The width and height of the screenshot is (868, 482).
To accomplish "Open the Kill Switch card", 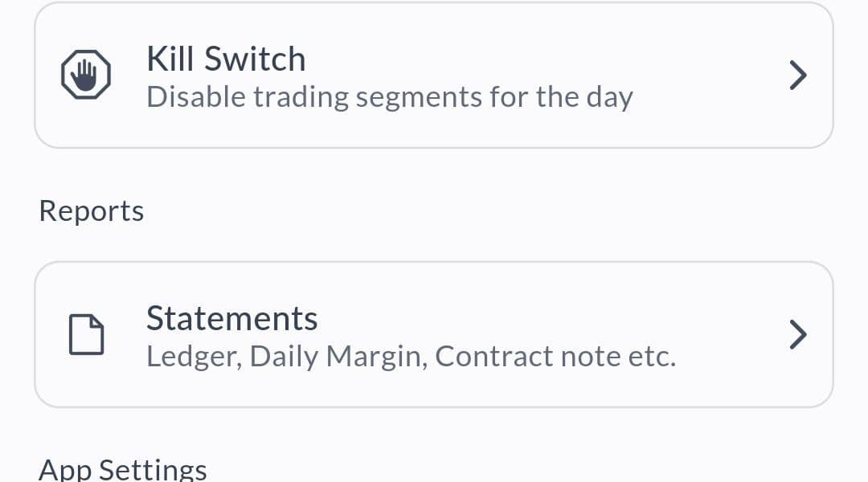I will pos(434,76).
